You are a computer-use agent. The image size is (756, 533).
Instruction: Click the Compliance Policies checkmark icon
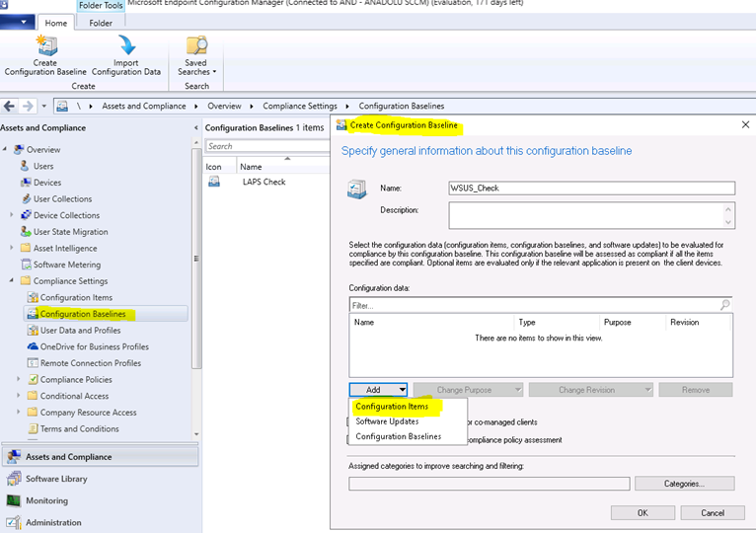pos(34,379)
